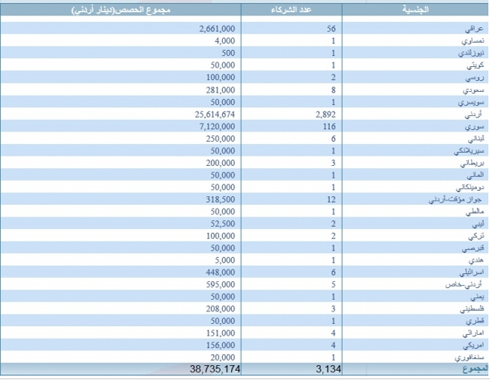
Task: Select the nationality cell 'امريكي'
Action: [474, 346]
